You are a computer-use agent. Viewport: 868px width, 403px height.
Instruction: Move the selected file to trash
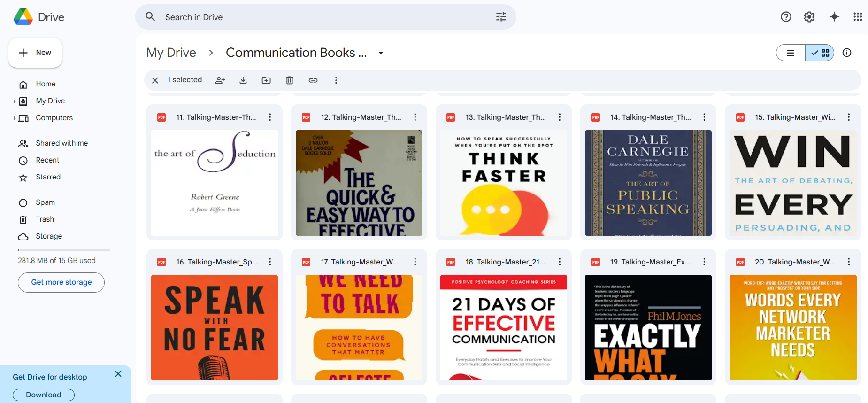tap(290, 80)
